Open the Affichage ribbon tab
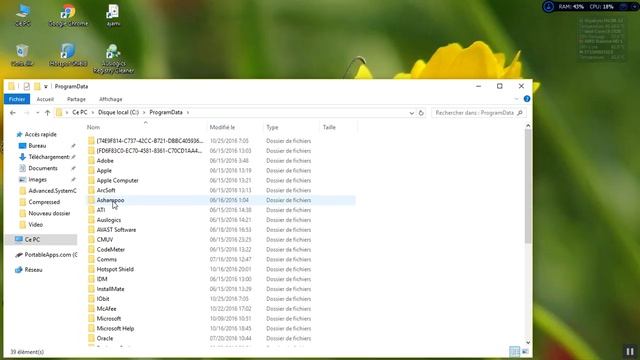640x360 pixels. [111, 99]
